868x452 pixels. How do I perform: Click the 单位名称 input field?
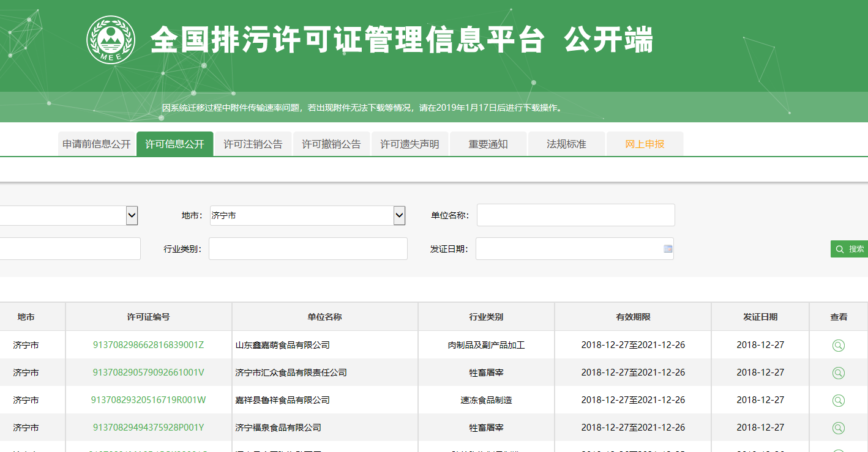click(575, 215)
